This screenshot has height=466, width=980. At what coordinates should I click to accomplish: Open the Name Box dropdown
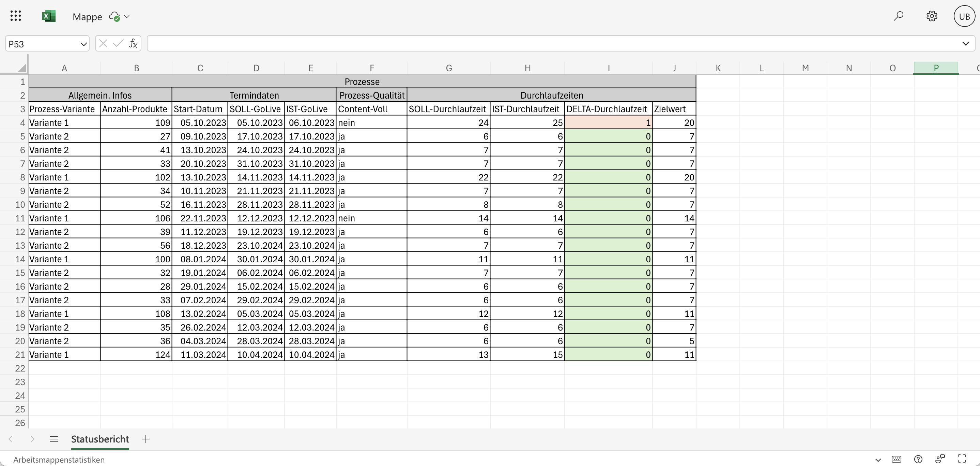pos(84,44)
